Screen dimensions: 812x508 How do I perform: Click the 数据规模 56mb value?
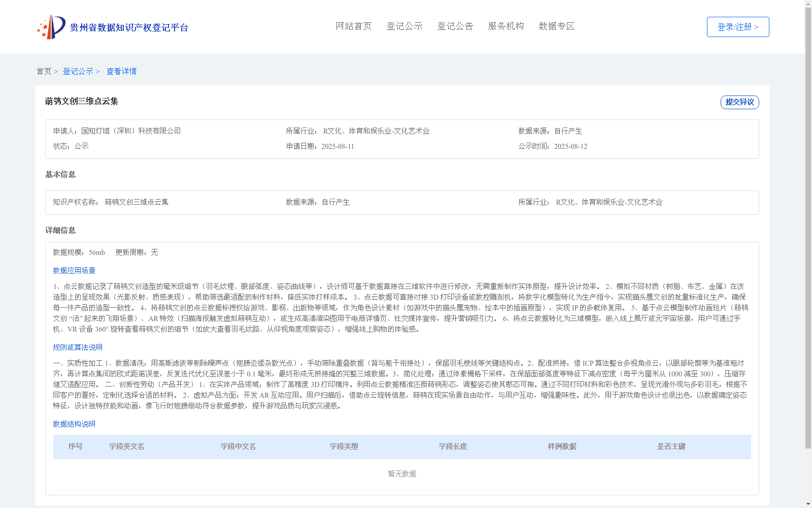pos(97,252)
